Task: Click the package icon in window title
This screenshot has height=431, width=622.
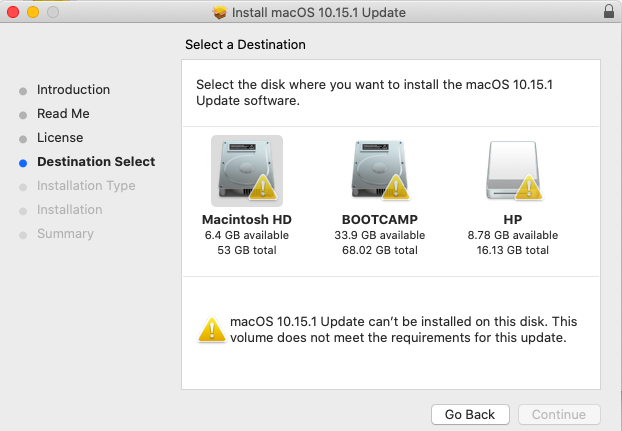Action: click(220, 13)
